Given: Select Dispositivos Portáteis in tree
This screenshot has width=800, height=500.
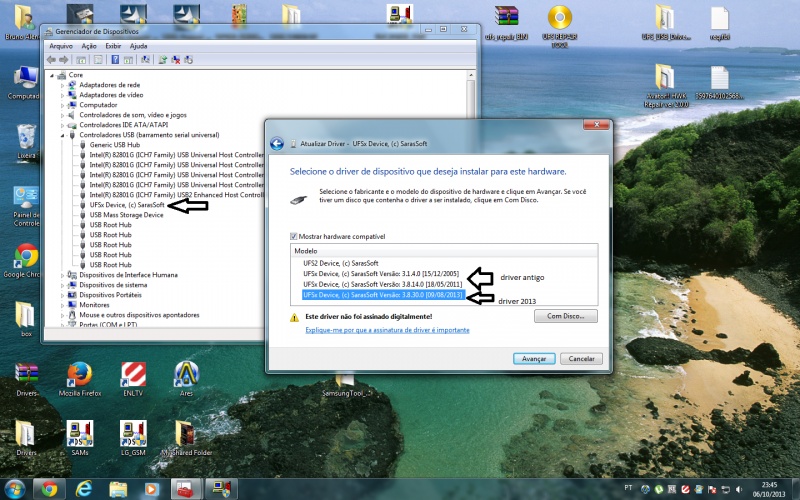Looking at the screenshot, I should click(x=110, y=295).
